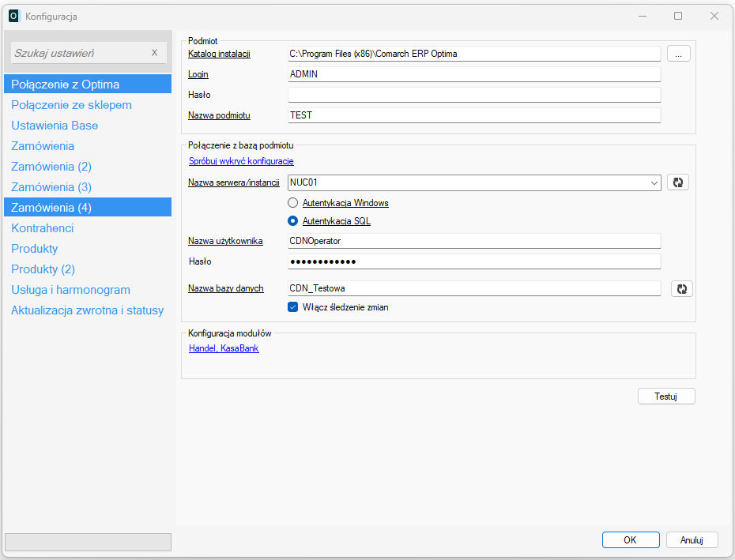Screen dimensions: 735x560
Task: Click the Konfiguracja app icon in title bar
Action: (x=13, y=16)
